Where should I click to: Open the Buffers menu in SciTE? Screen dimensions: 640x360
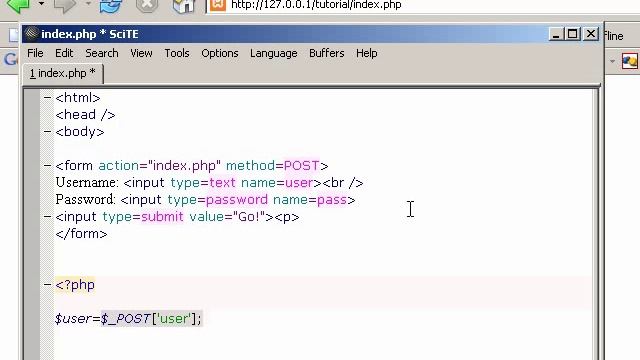click(x=327, y=53)
